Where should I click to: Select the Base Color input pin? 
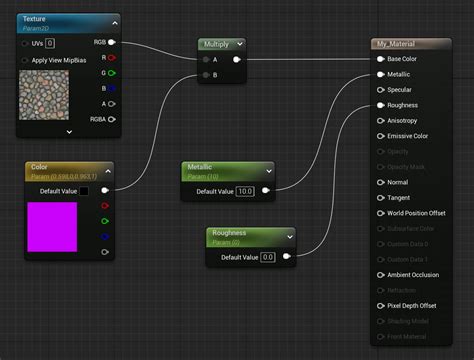(x=381, y=59)
